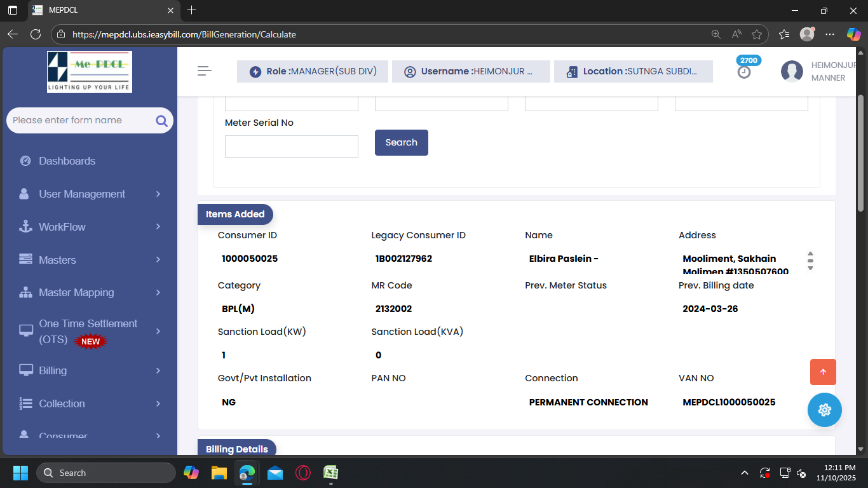Open the Copilot icon in browser toolbar
868x488 pixels.
click(854, 34)
